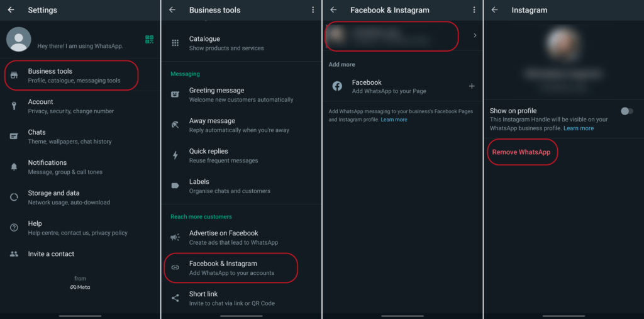Open the Greeting message setting

241,94
